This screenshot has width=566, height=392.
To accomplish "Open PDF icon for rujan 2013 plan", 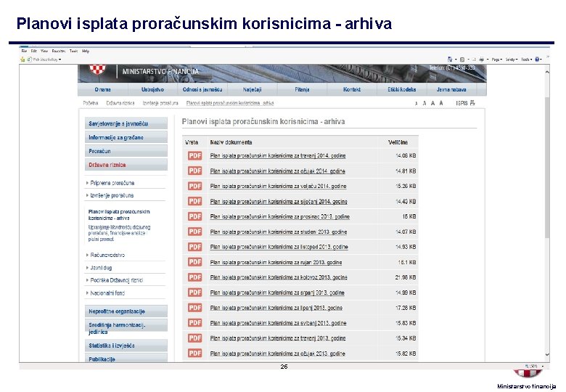I will pyautogui.click(x=194, y=262).
